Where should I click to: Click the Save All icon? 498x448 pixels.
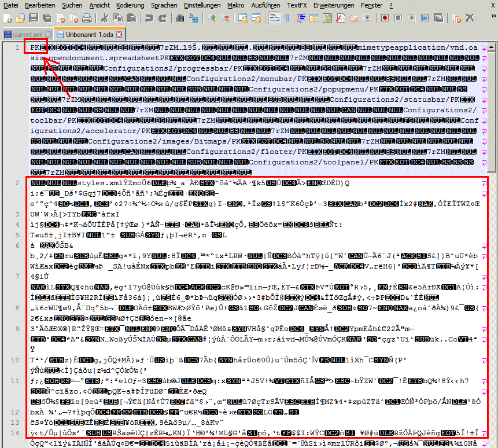tap(47, 18)
